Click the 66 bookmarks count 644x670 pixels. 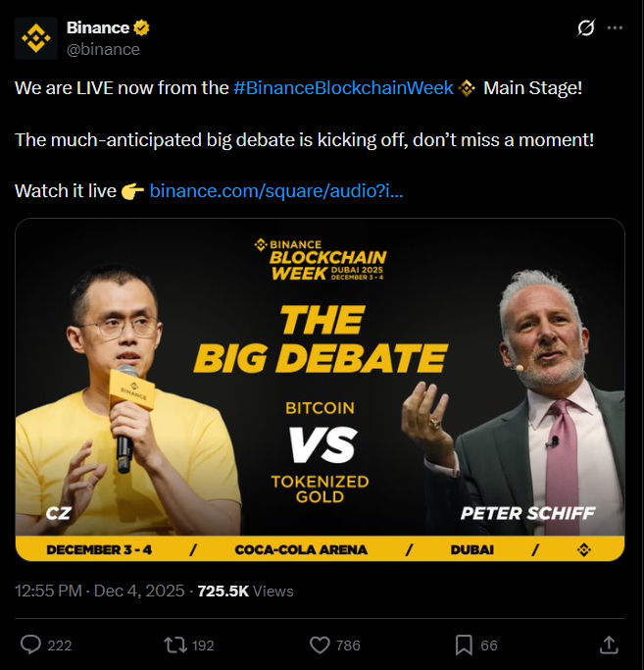[489, 645]
